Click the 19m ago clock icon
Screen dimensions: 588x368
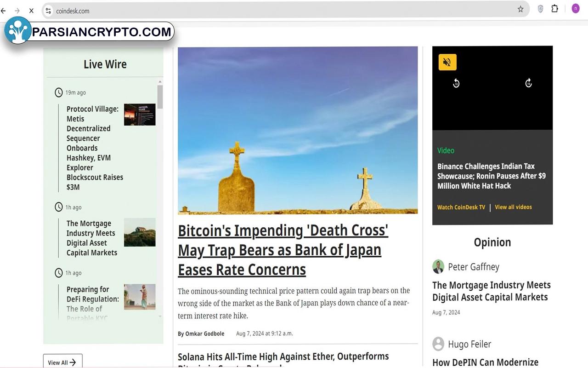click(59, 92)
